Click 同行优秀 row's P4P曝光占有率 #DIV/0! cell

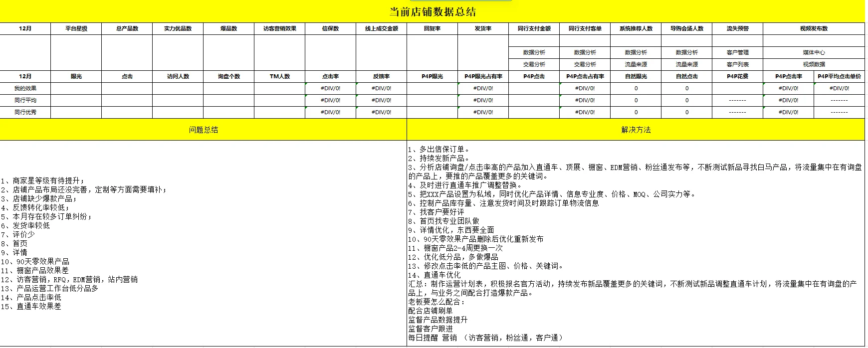(x=483, y=112)
